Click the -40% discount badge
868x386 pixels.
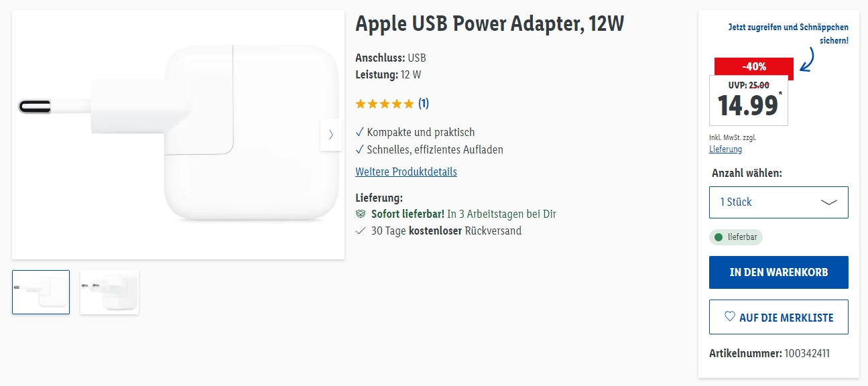click(x=753, y=66)
